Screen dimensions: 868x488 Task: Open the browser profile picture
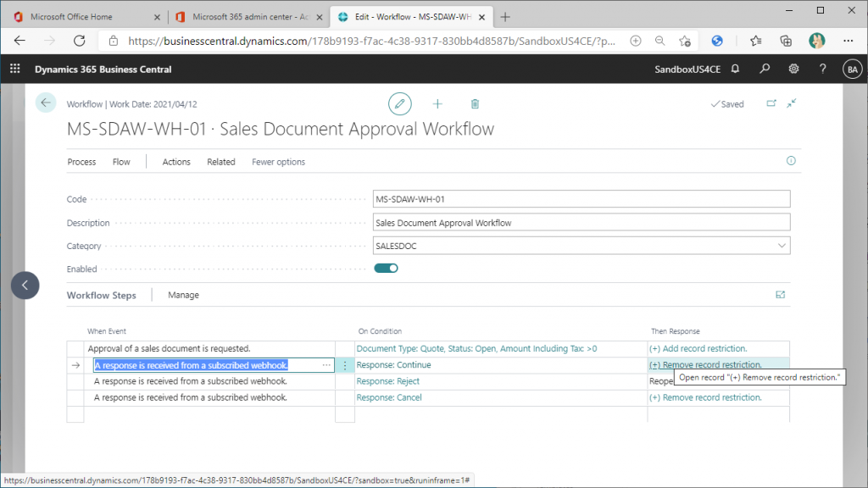pyautogui.click(x=817, y=41)
